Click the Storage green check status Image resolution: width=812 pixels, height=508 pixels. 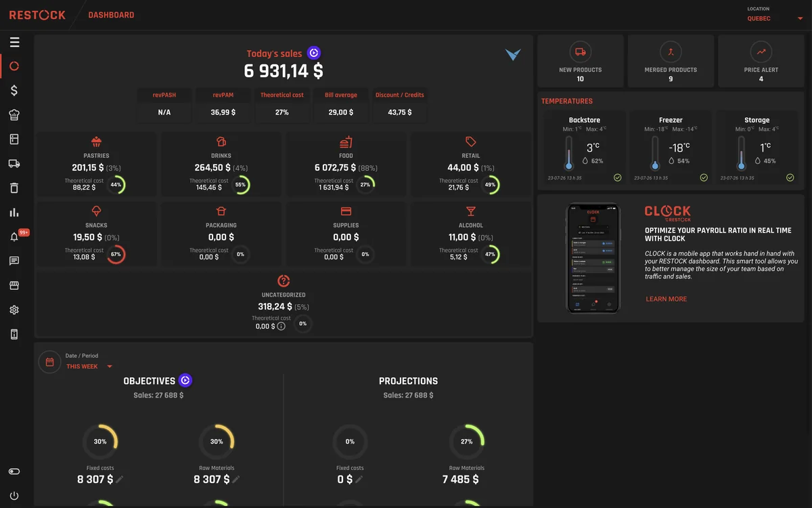(790, 177)
